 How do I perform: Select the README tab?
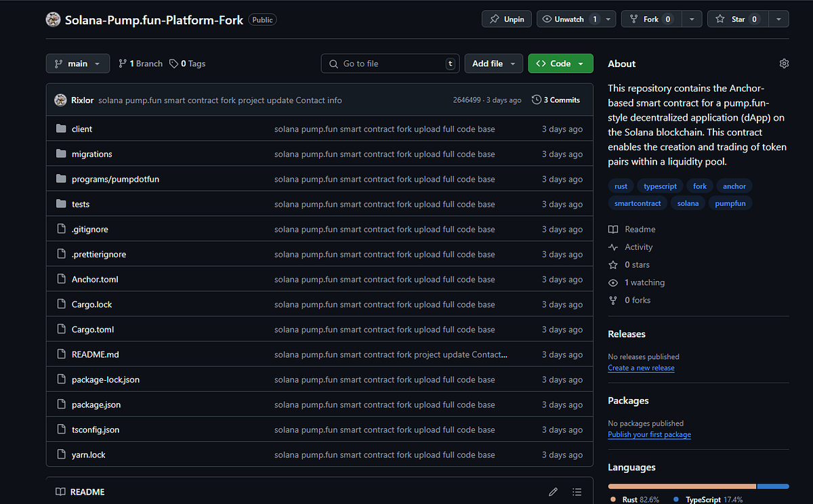click(80, 492)
